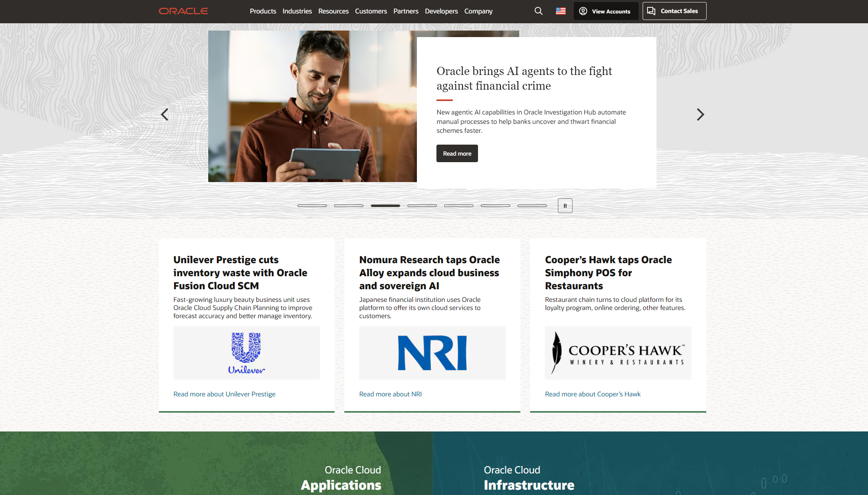Follow Read more about Cooper's Hawk link

point(593,394)
